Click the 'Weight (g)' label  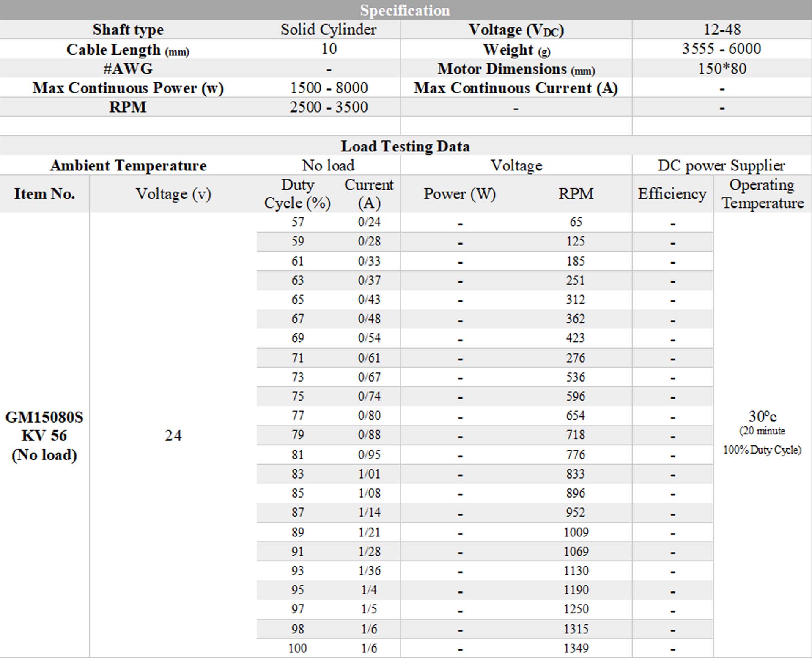pos(516,49)
